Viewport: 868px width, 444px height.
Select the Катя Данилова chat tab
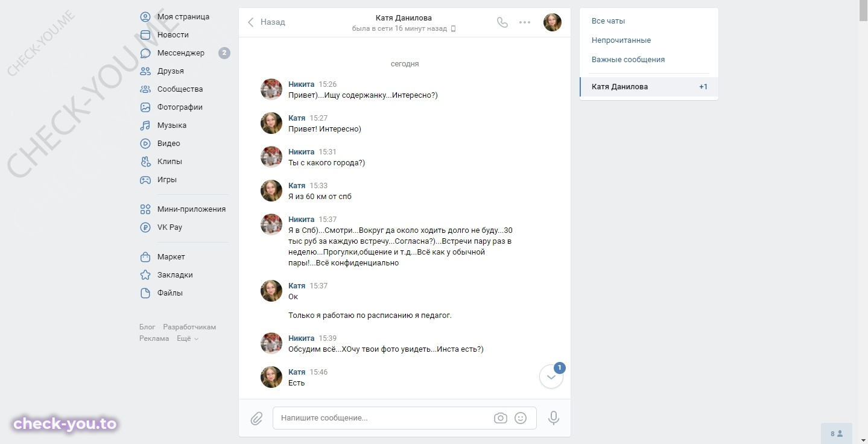coord(649,87)
